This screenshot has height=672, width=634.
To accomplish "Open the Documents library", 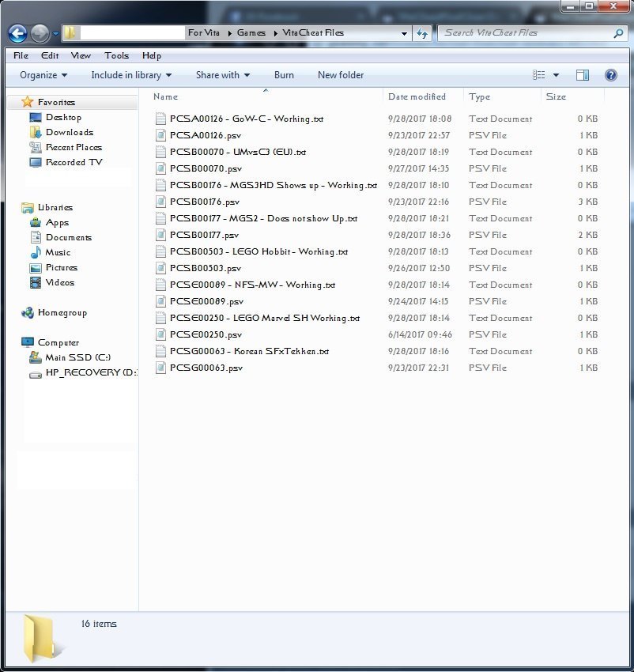I will click(69, 237).
